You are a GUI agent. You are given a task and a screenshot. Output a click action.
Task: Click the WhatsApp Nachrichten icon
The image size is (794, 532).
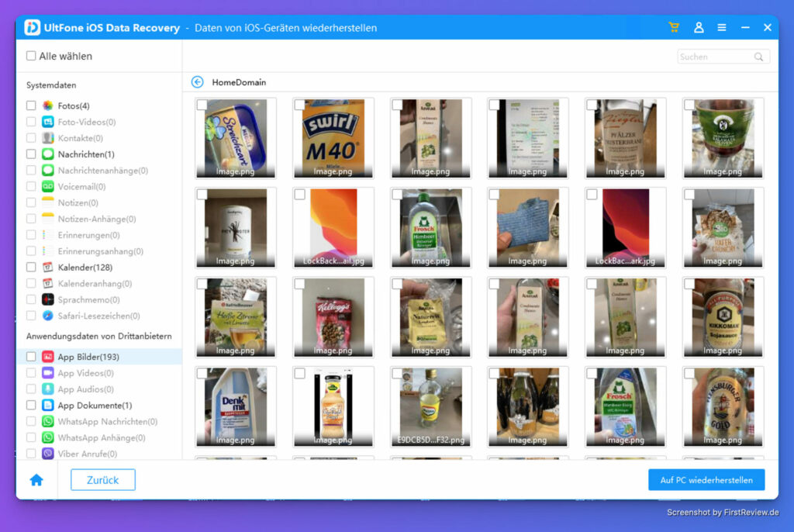[47, 422]
